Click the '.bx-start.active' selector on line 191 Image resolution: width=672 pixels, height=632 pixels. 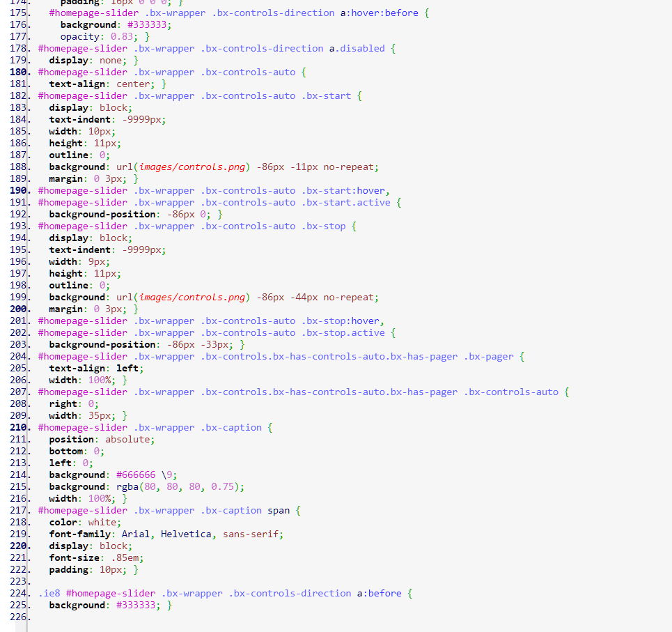(x=346, y=202)
